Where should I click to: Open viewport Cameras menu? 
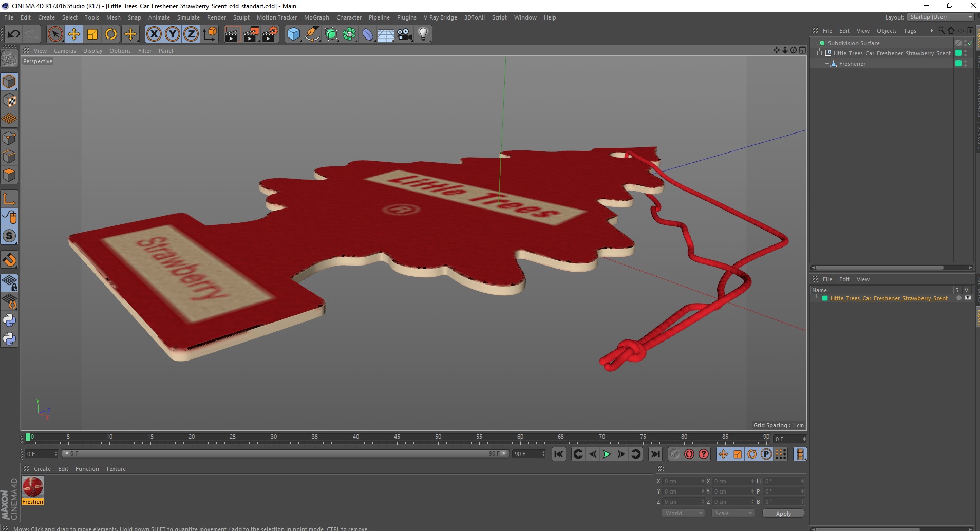[x=65, y=51]
